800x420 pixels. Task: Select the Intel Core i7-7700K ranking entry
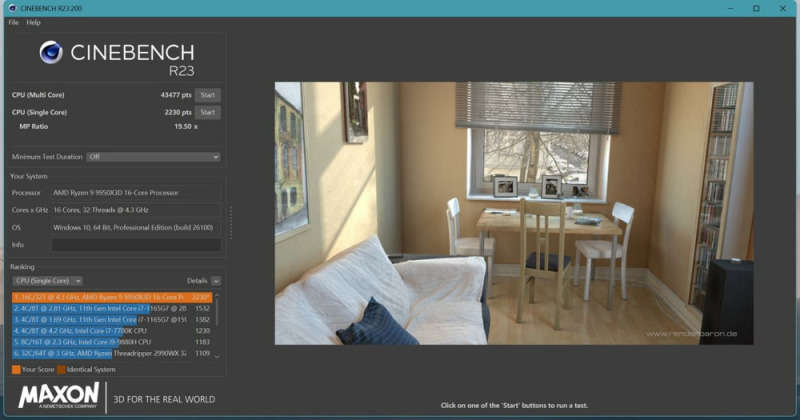pos(110,330)
